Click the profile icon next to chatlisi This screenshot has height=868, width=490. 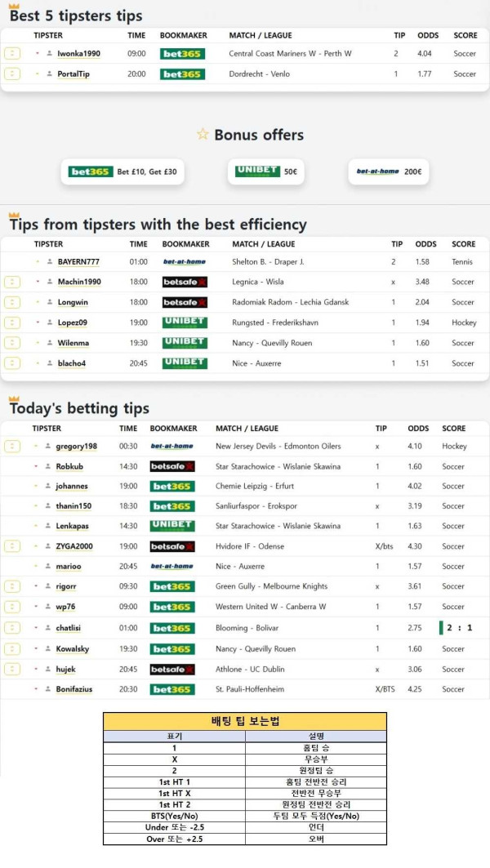(x=48, y=628)
